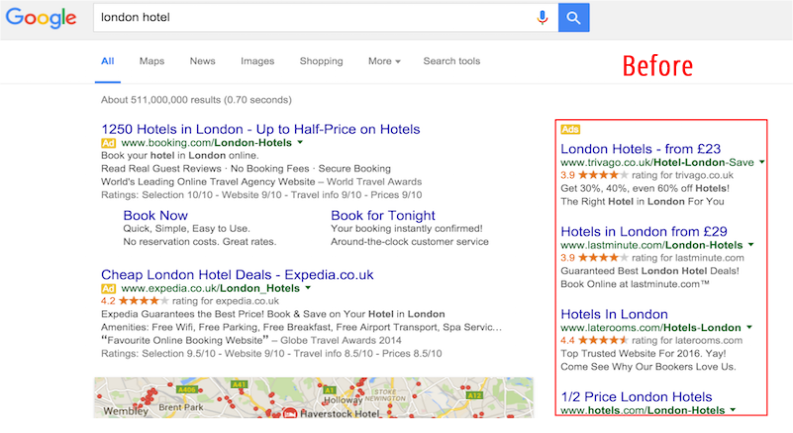The image size is (793, 433).
Task: Click the yellow Ad badge beside booking.com
Action: pyautogui.click(x=109, y=144)
